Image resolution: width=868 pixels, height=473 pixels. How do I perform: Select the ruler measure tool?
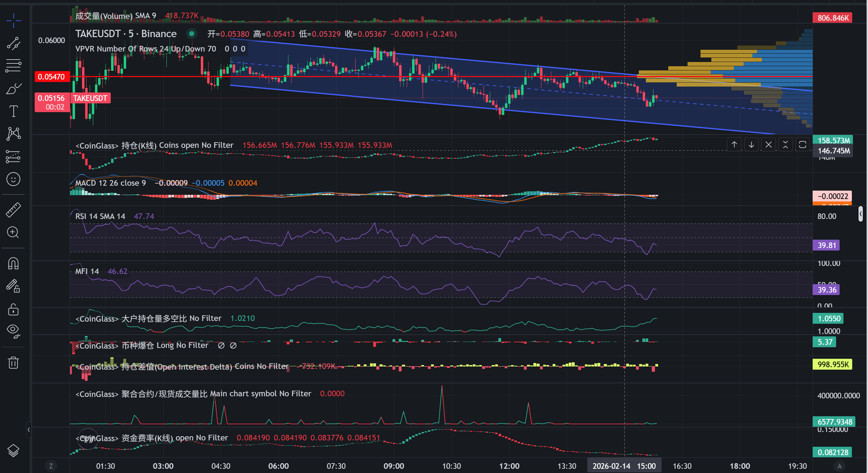coord(13,210)
